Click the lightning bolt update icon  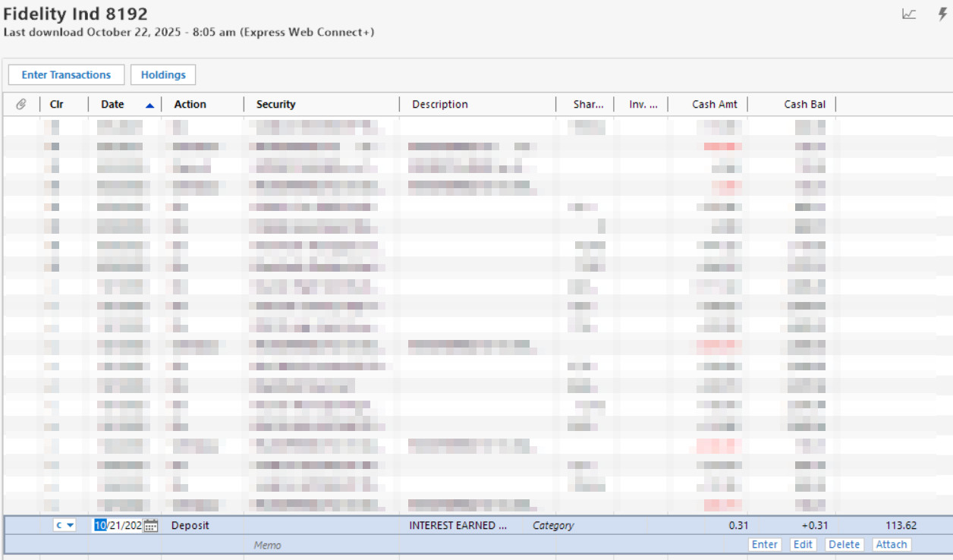pos(942,14)
